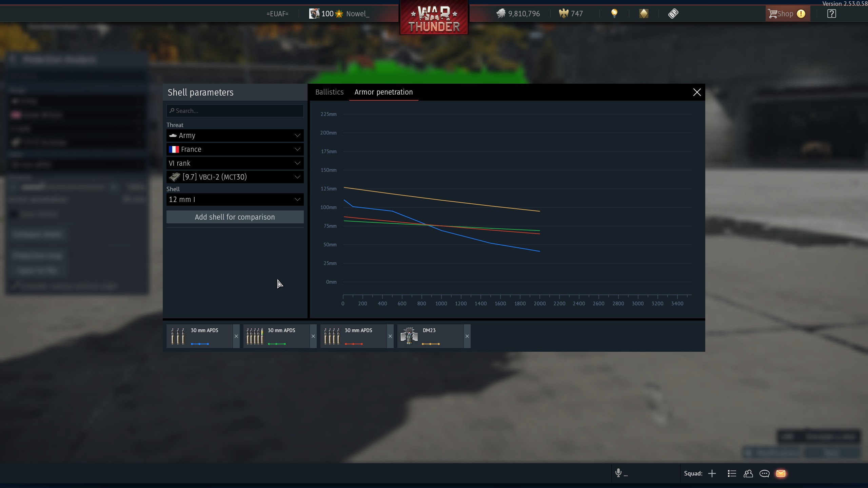This screenshot has width=868, height=488.
Task: Click Add shell for comparison button
Action: coord(235,217)
